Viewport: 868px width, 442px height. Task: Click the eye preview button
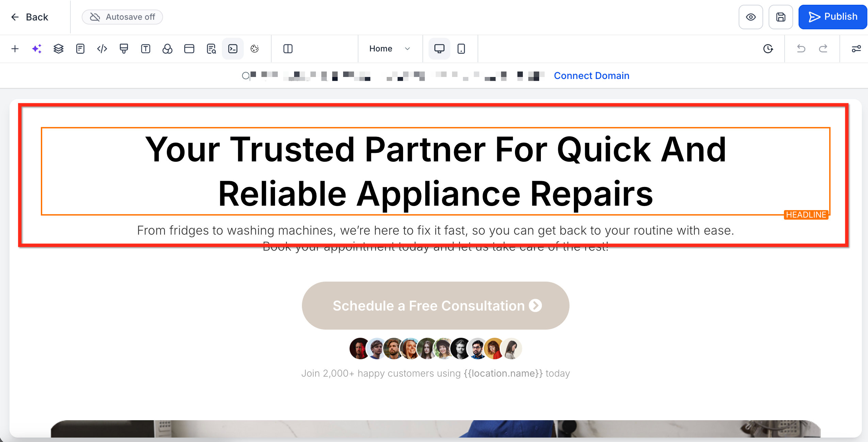[751, 17]
